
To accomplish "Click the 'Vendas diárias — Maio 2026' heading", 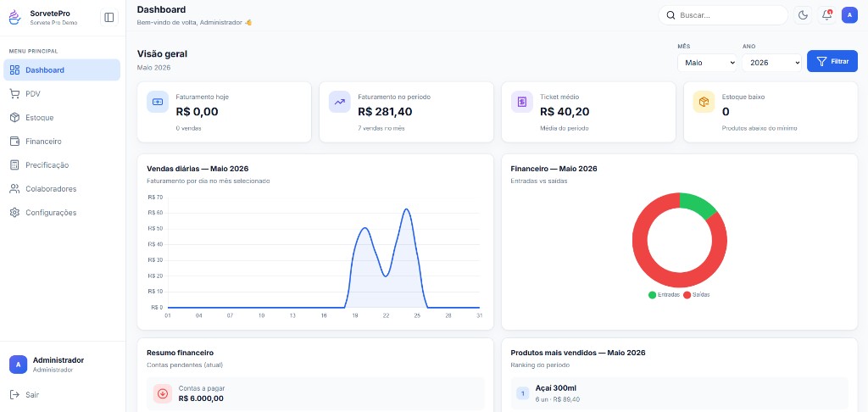I will [198, 169].
